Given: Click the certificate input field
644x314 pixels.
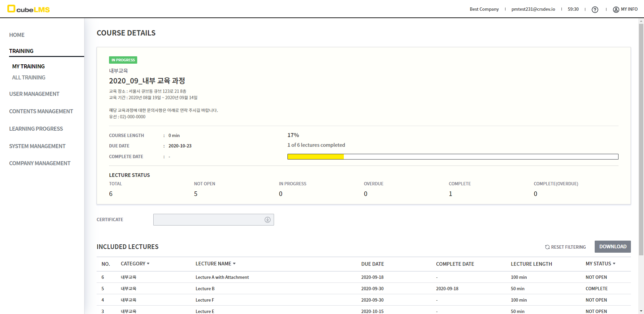Looking at the screenshot, I should 208,220.
